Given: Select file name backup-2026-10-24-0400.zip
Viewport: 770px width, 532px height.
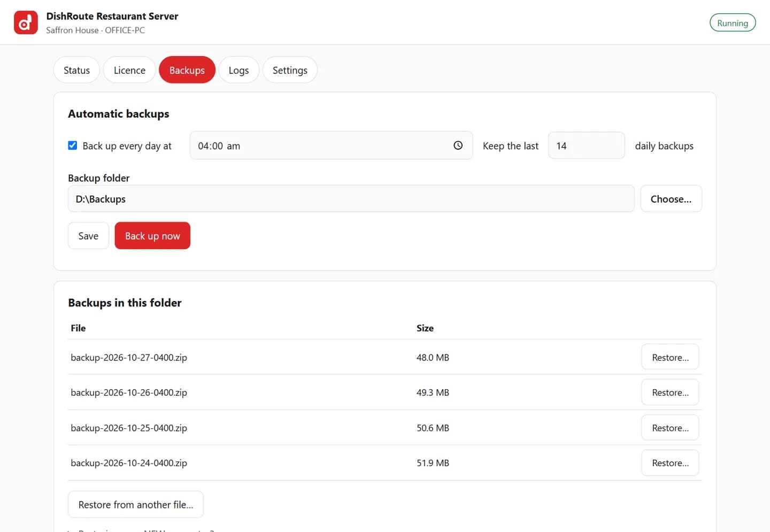Looking at the screenshot, I should click(x=129, y=463).
